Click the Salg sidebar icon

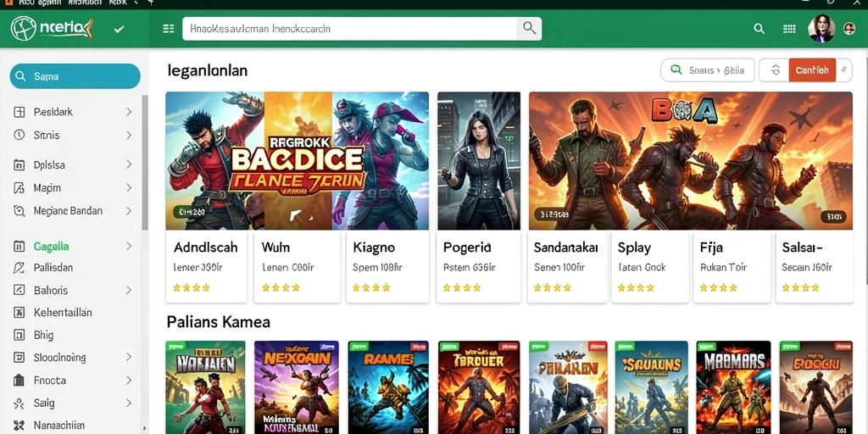(19, 403)
